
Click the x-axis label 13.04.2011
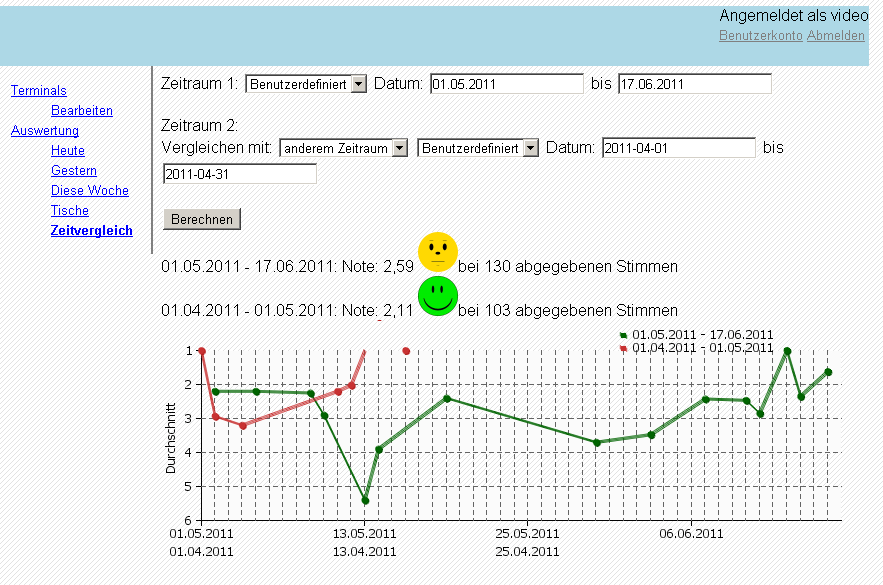point(364,552)
